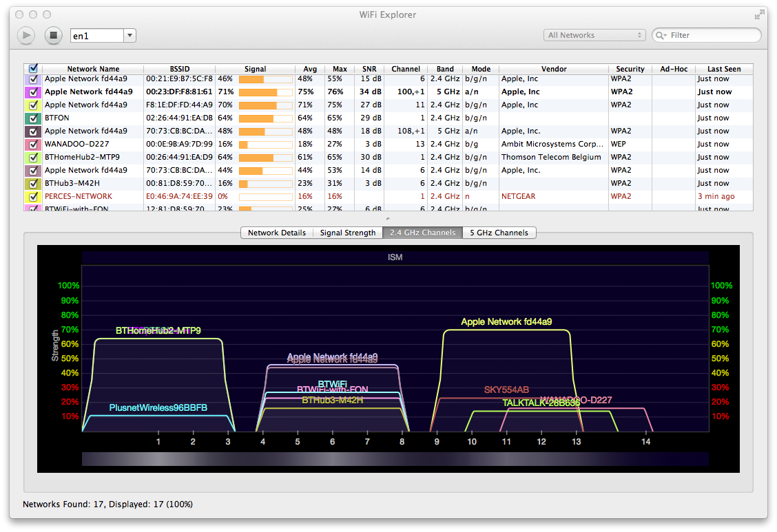The height and width of the screenshot is (532, 777).
Task: Uncheck checkbox for Apple Network F8:1E:DF:FD:44:A9
Action: [33, 105]
